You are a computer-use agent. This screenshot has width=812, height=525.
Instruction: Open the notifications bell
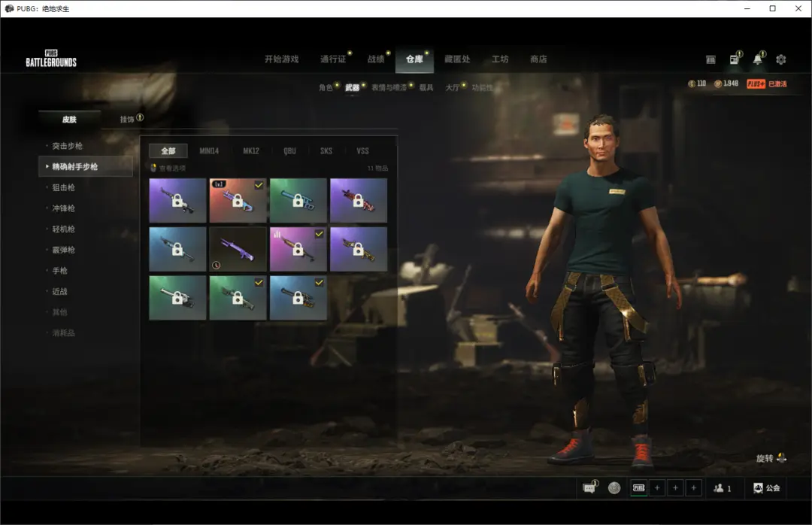[757, 59]
